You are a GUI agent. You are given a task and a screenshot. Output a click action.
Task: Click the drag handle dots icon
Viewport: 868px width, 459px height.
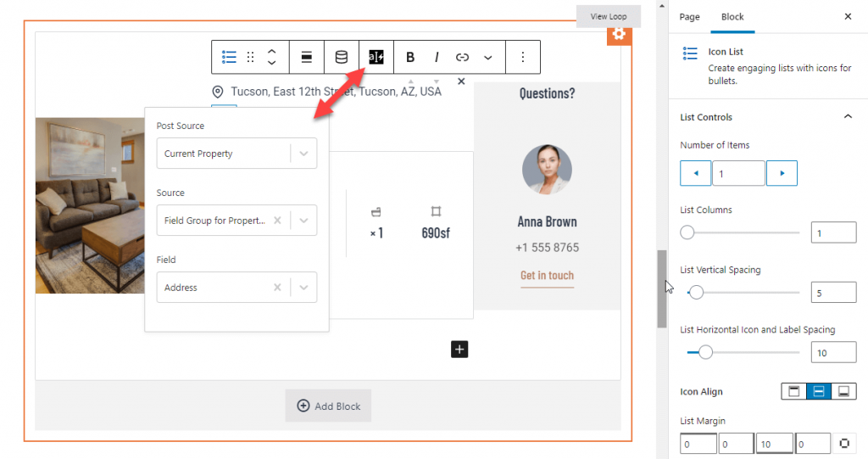pos(251,57)
